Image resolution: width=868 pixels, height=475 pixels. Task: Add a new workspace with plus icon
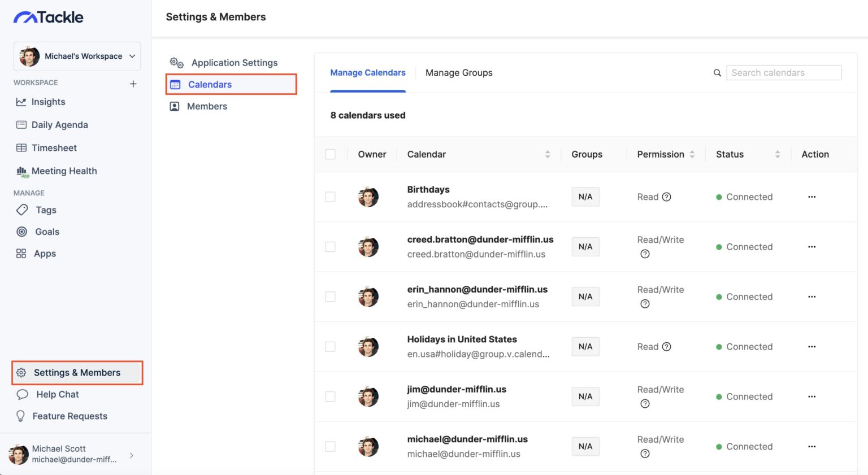tap(133, 84)
